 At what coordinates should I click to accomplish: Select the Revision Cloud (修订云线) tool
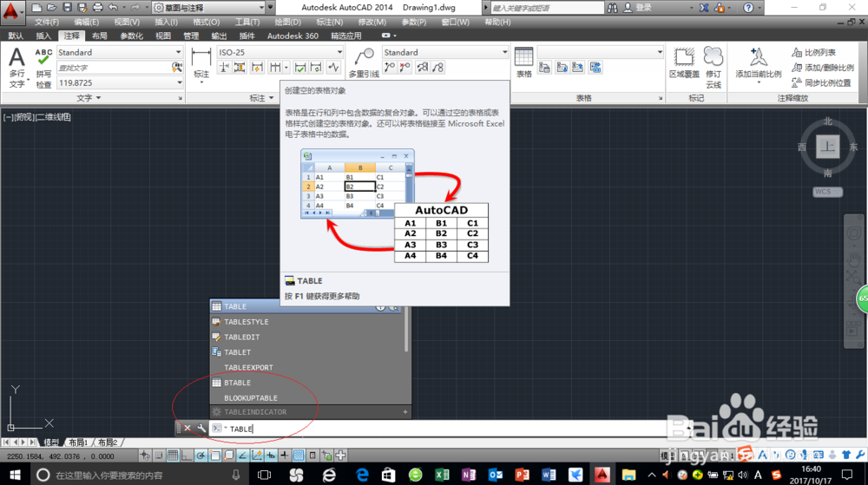click(x=713, y=68)
